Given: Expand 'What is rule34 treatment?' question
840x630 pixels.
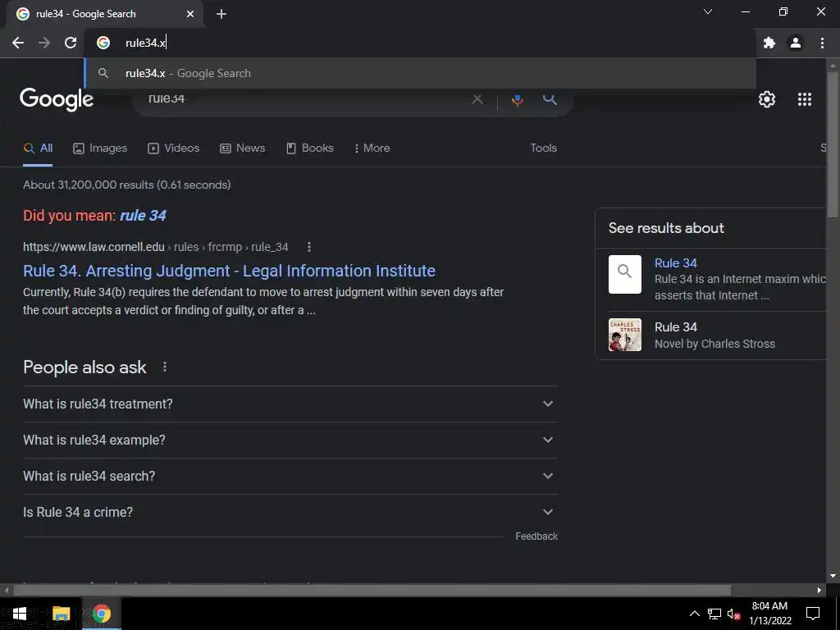Looking at the screenshot, I should pyautogui.click(x=290, y=404).
